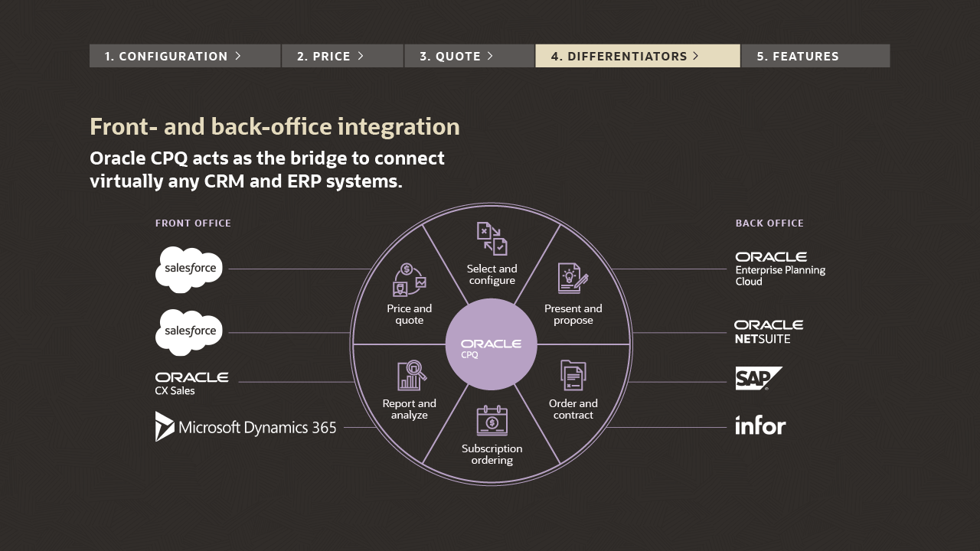Click the Select and configure icon

[x=492, y=239]
